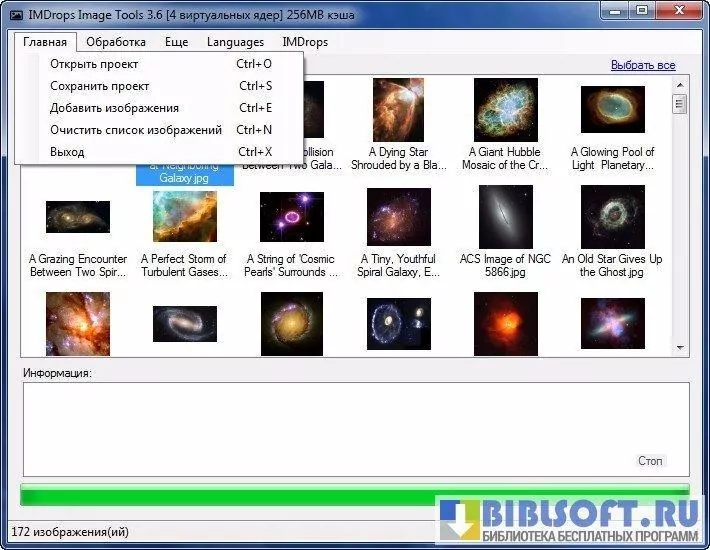Select the Crab Nebula mosaic thumbnail

[506, 110]
